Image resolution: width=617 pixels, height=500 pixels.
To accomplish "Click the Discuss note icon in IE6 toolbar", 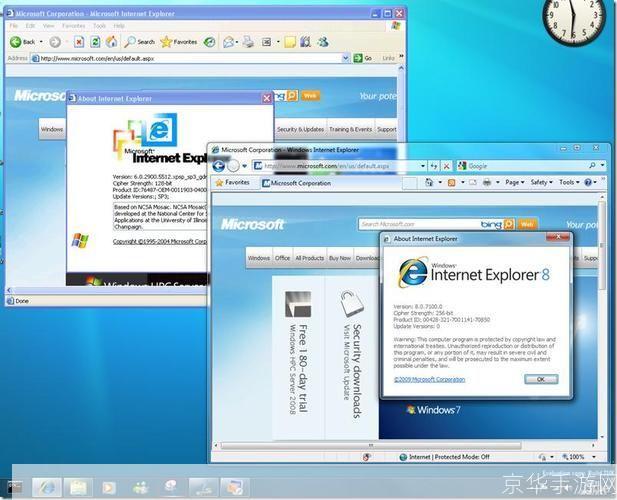I will tap(290, 42).
